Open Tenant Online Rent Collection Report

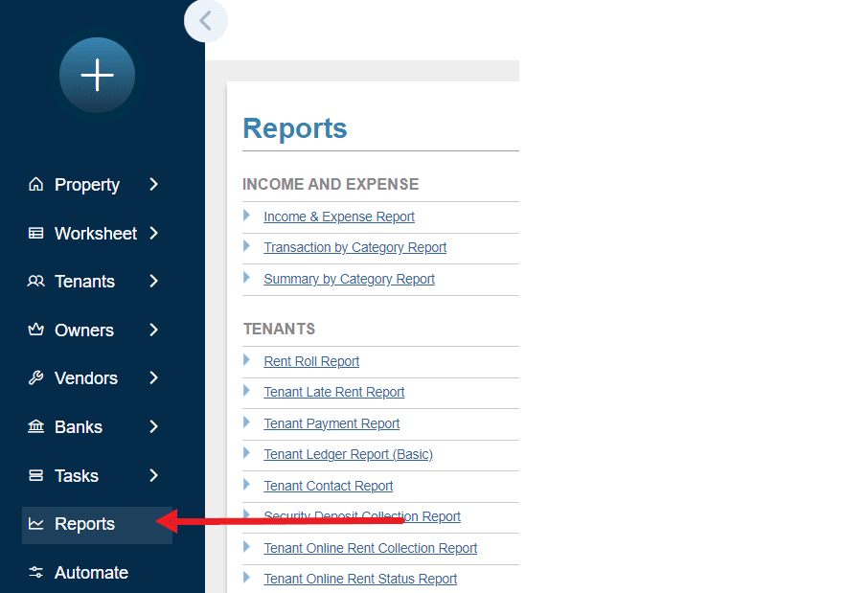click(x=371, y=548)
